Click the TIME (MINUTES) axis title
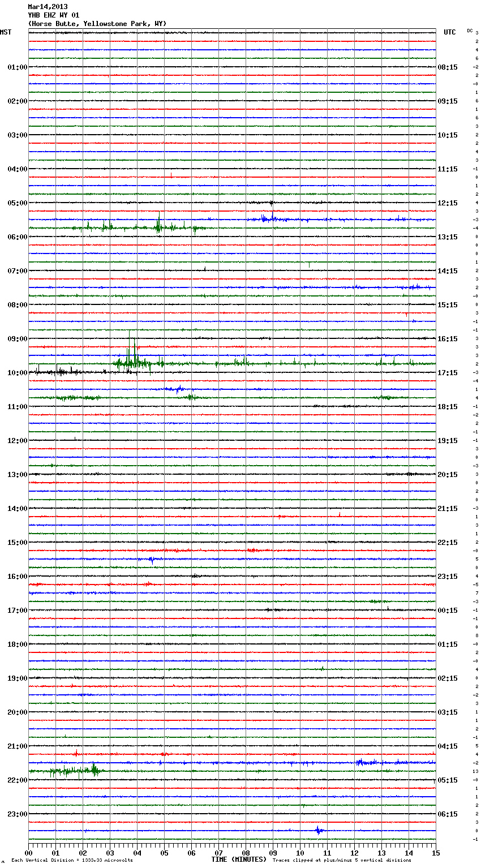This screenshot has width=481, height=868. (x=239, y=860)
